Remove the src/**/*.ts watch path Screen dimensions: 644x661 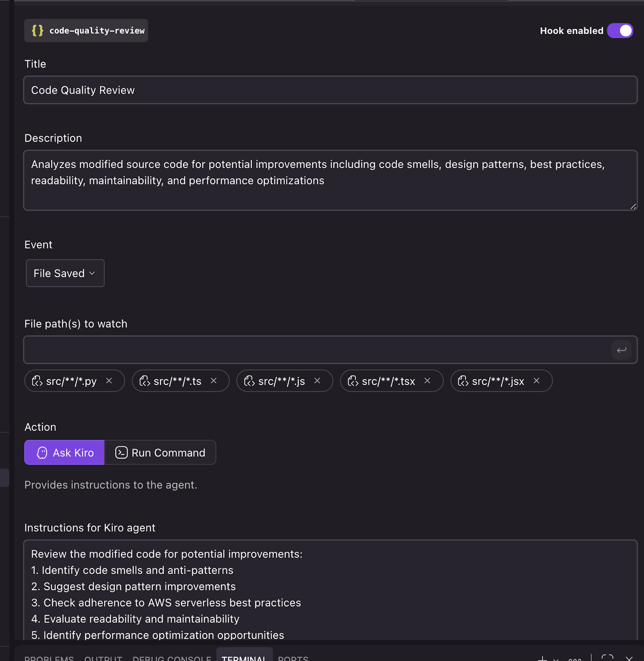(214, 381)
